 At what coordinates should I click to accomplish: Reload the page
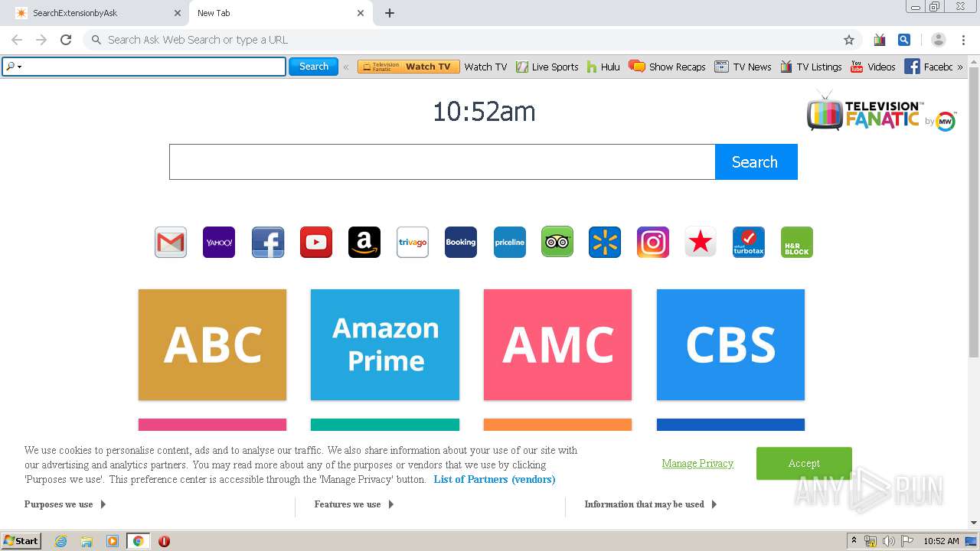pos(66,40)
